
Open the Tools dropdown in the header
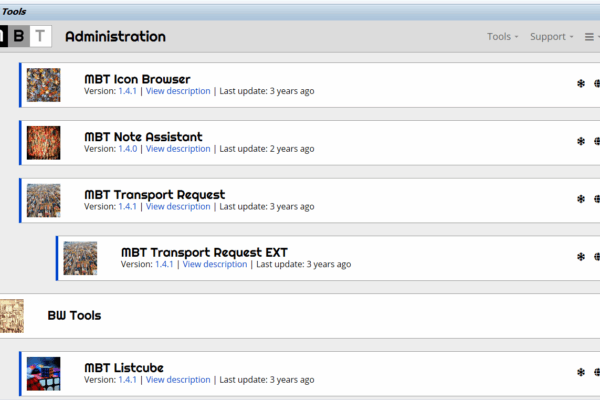pos(502,37)
